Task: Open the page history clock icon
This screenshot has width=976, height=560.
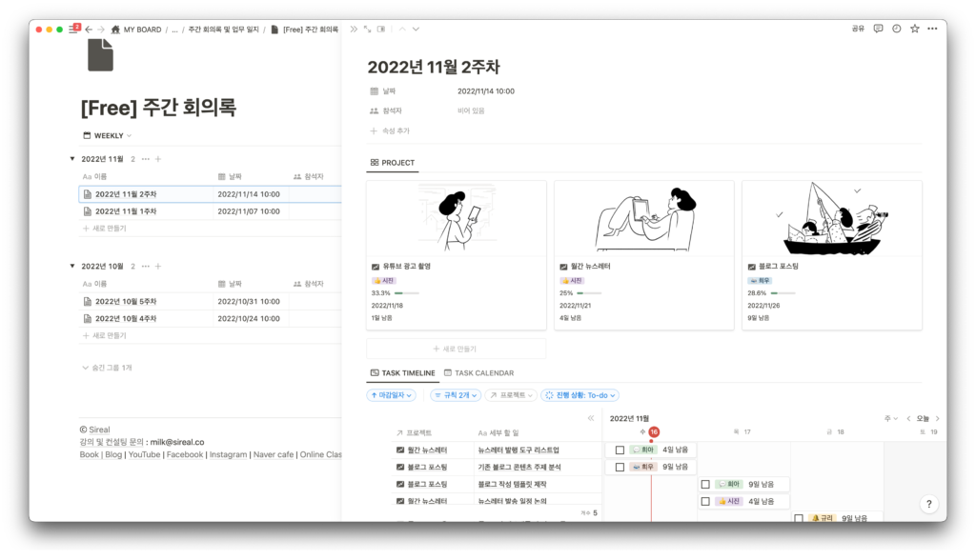Action: click(x=896, y=29)
